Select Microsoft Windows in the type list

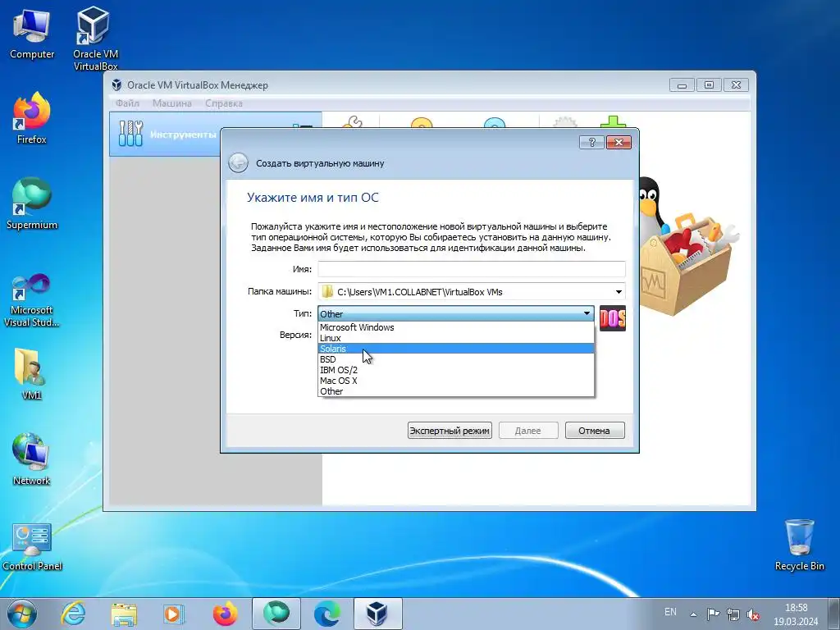tap(456, 327)
